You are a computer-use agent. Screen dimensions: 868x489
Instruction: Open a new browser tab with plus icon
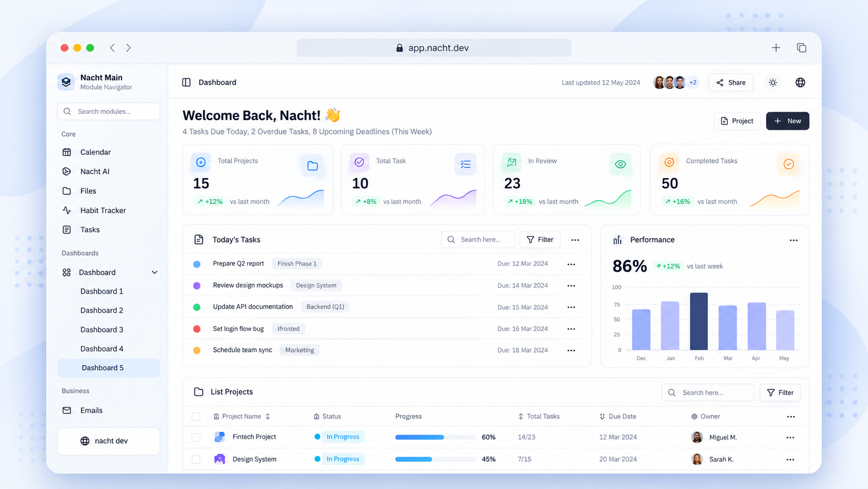coord(776,48)
